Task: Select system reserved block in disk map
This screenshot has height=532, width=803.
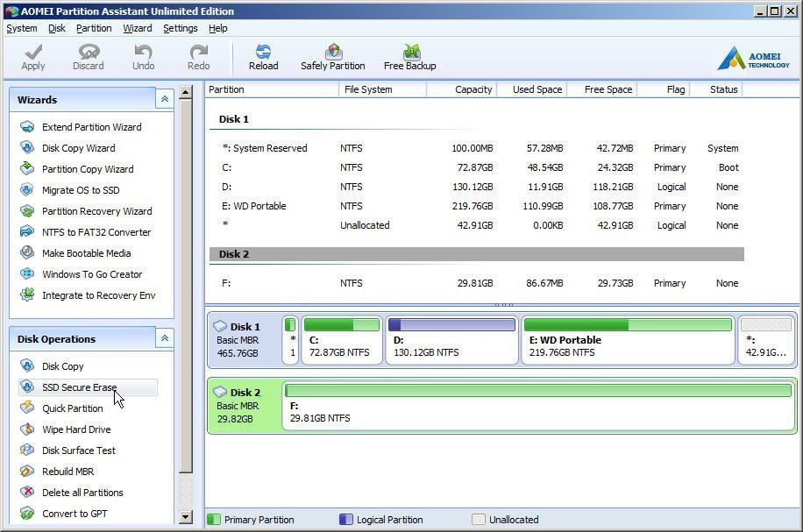Action: tap(290, 340)
